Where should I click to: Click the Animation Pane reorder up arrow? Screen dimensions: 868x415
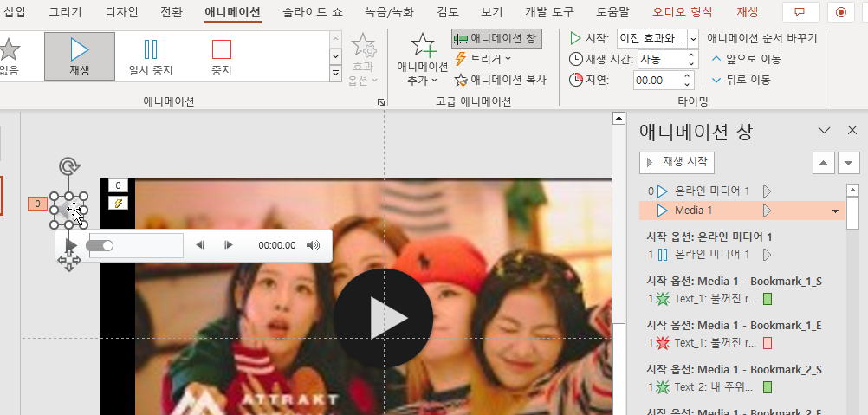click(823, 163)
